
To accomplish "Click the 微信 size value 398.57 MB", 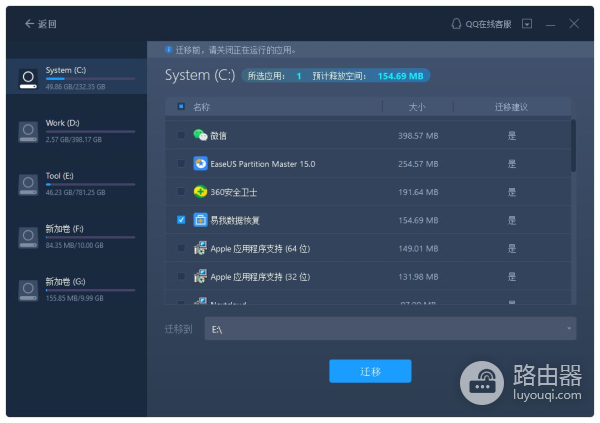I will (x=418, y=136).
